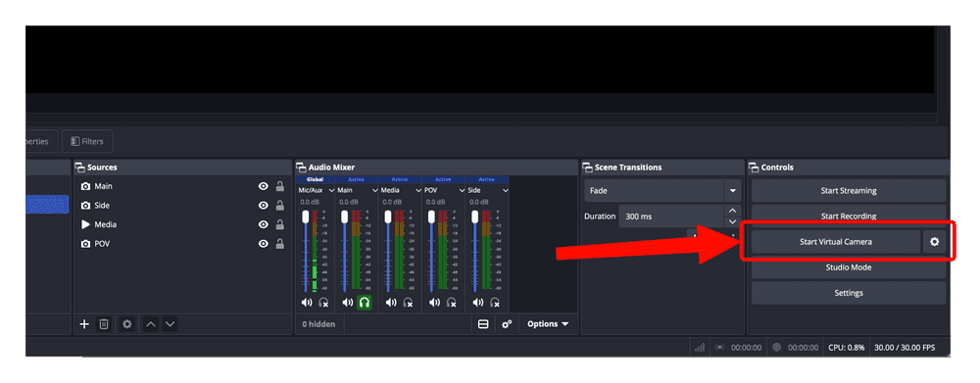Switch Audio Mixer layout icon
Image resolution: width=980 pixels, height=383 pixels.
click(482, 324)
